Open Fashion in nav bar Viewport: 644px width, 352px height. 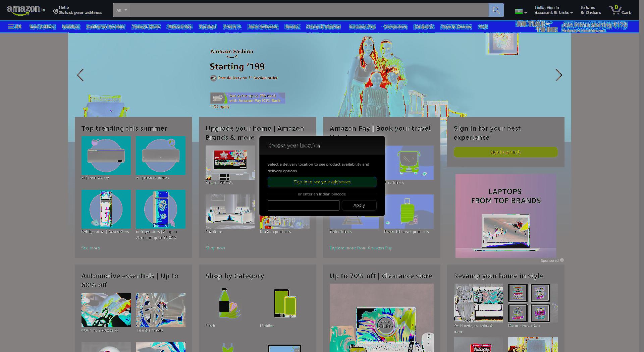click(x=208, y=26)
